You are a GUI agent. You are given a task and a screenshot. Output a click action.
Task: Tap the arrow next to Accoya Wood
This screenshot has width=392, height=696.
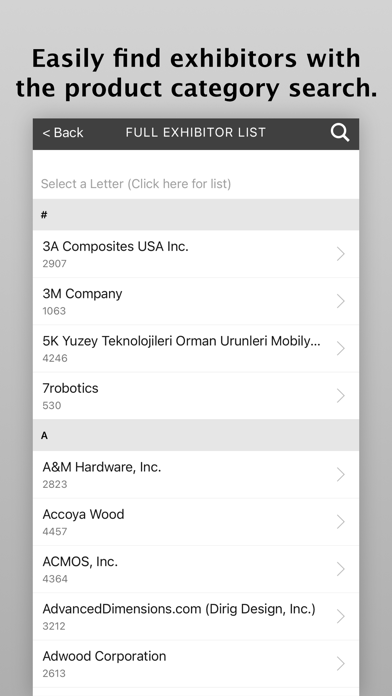[x=341, y=522]
